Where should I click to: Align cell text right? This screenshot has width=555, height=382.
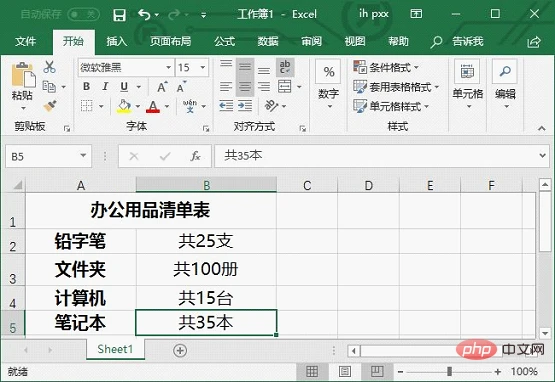tap(264, 86)
